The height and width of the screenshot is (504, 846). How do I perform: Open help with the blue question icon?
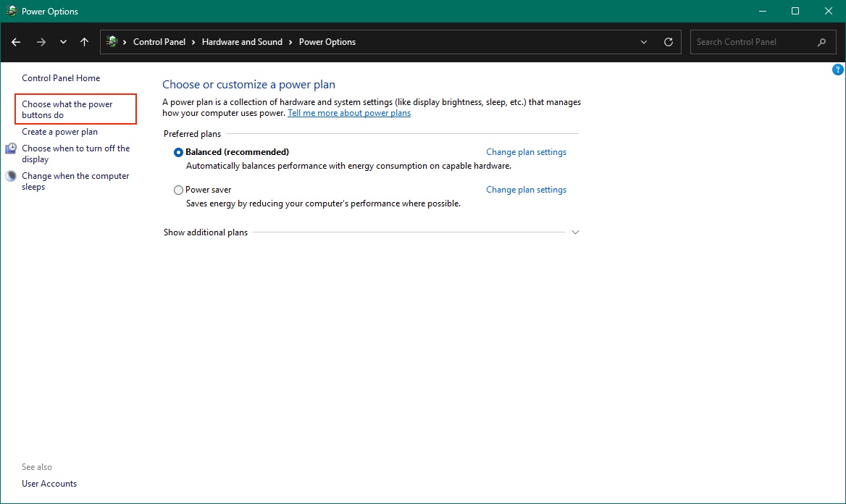tap(838, 70)
